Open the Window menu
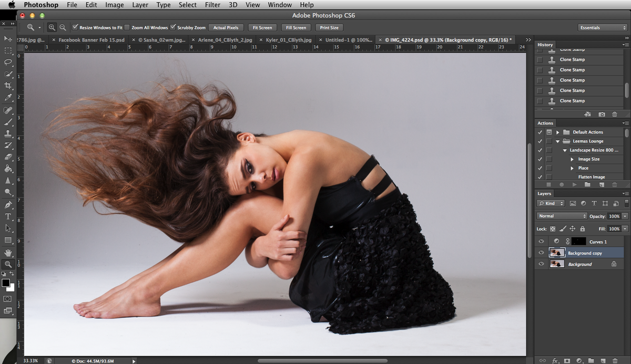631x364 pixels. coord(280,5)
